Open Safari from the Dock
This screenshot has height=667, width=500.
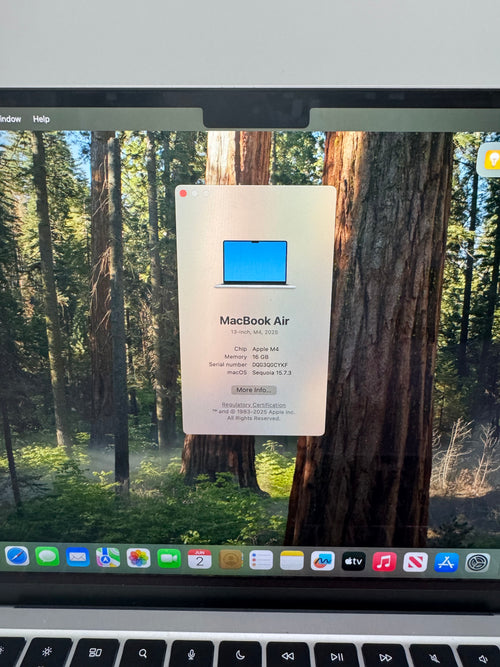pos(17,556)
